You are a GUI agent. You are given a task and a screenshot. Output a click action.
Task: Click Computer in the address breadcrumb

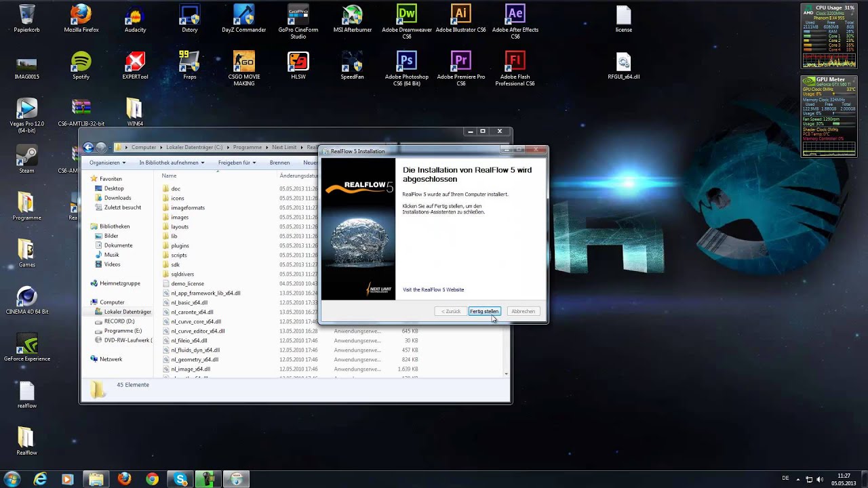click(x=143, y=147)
